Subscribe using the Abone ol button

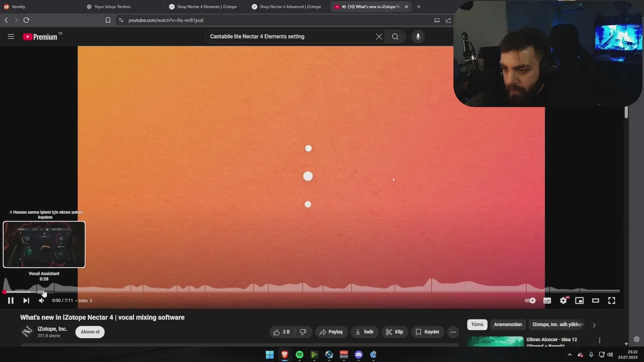click(90, 332)
